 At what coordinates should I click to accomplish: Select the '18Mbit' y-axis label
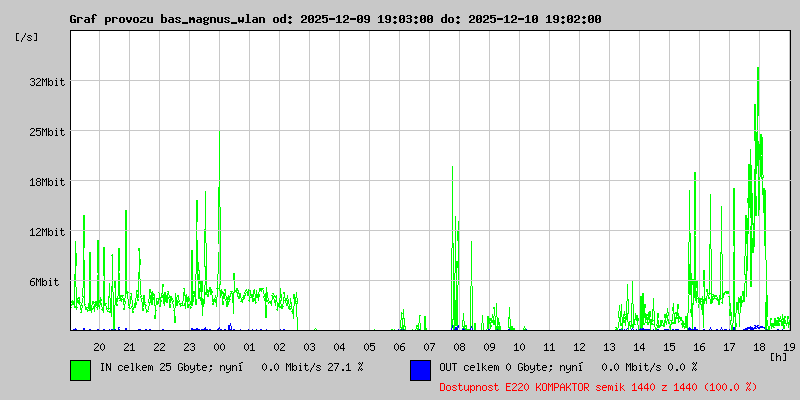[47, 182]
